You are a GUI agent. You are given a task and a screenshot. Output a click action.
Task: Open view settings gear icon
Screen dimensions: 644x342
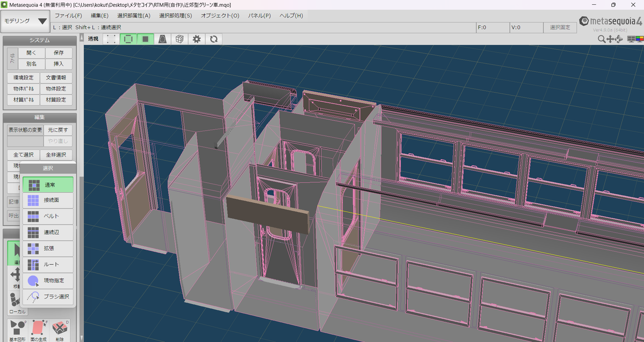[197, 39]
